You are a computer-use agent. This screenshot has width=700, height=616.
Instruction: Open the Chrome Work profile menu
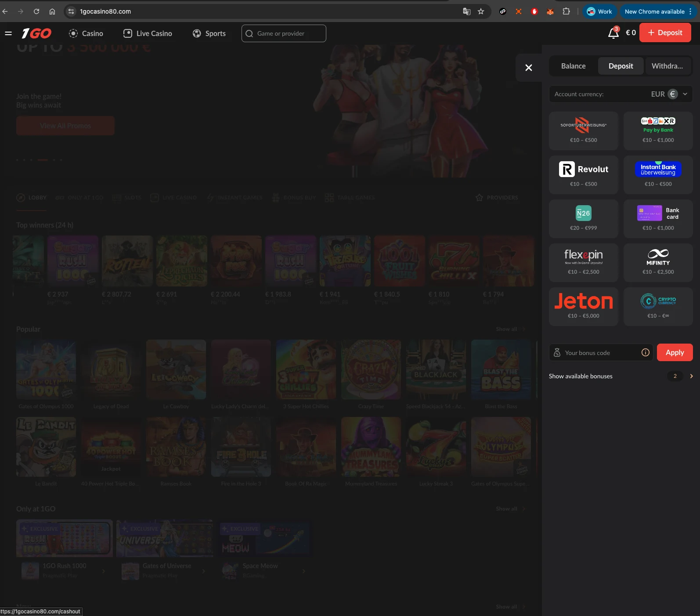[x=599, y=11]
